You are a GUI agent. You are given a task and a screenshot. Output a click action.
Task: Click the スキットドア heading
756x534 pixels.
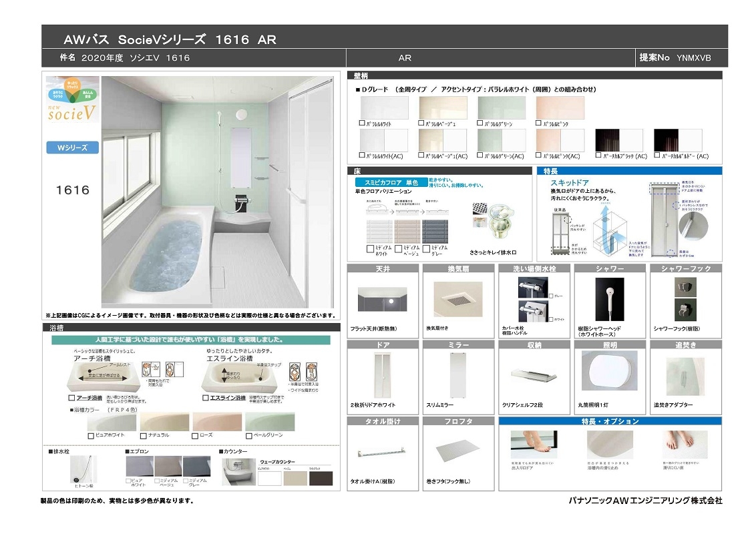point(570,183)
